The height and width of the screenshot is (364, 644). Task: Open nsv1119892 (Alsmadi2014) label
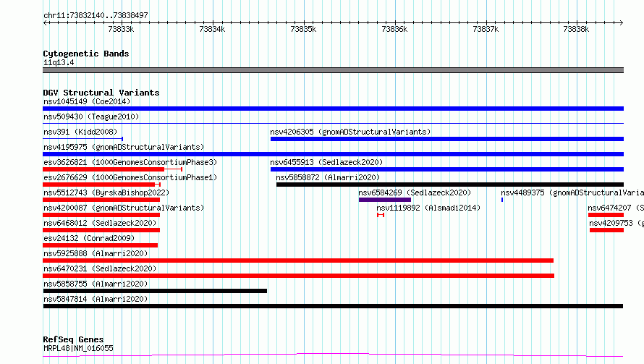[428, 208]
